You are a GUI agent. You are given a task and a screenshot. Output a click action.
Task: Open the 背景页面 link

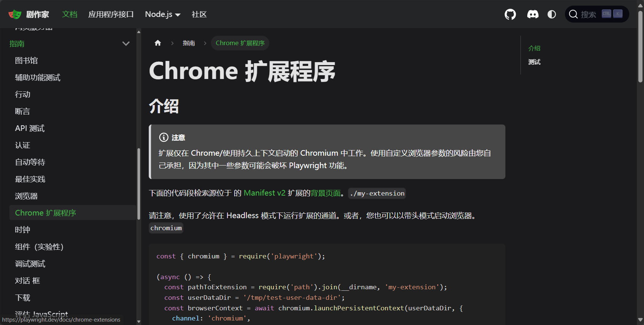[325, 193]
